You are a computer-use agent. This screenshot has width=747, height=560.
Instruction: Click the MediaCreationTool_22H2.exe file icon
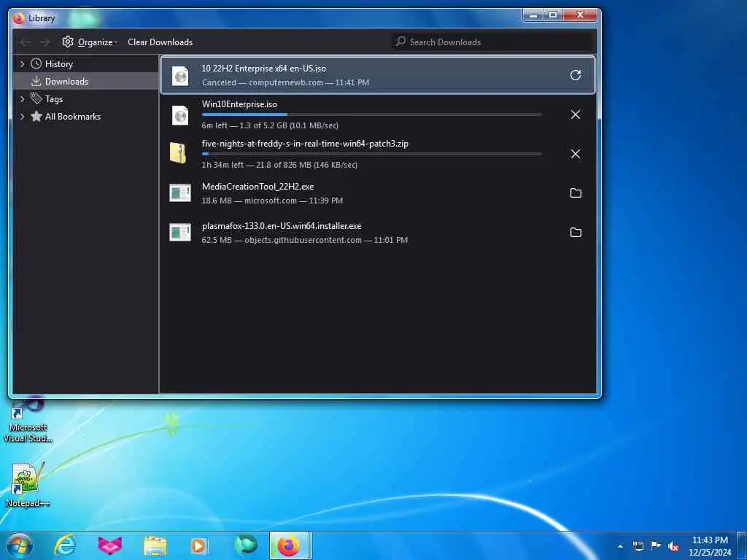[180, 192]
